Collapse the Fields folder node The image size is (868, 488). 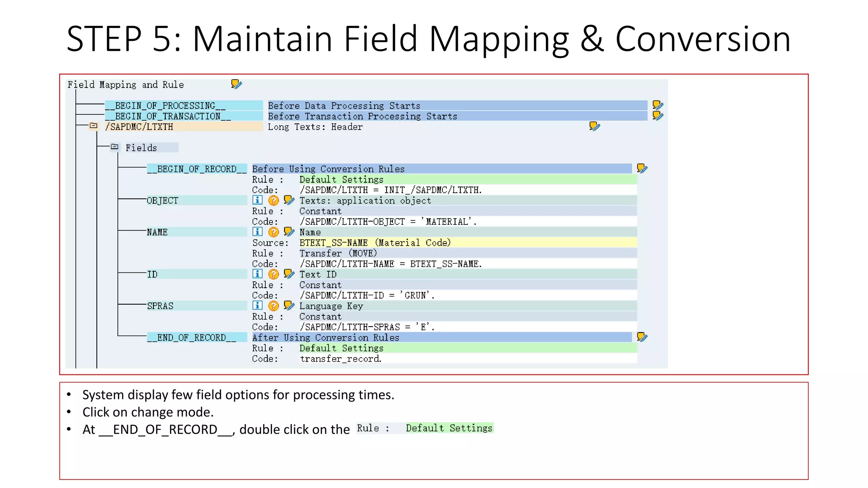pyautogui.click(x=114, y=147)
